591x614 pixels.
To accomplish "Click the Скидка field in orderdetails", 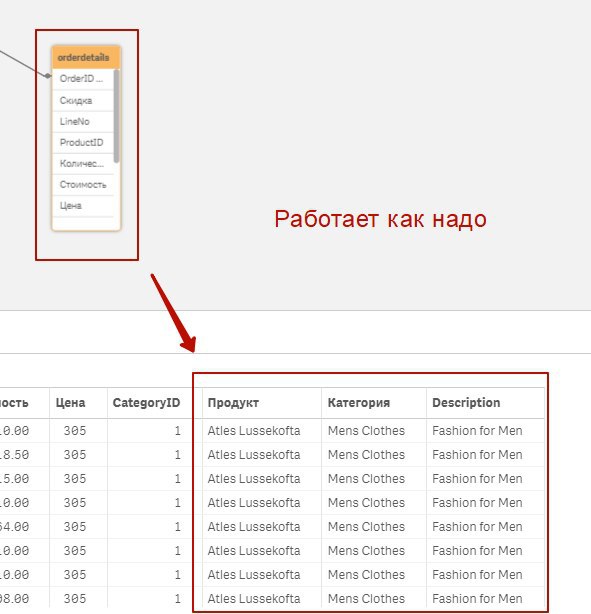I will (x=83, y=101).
